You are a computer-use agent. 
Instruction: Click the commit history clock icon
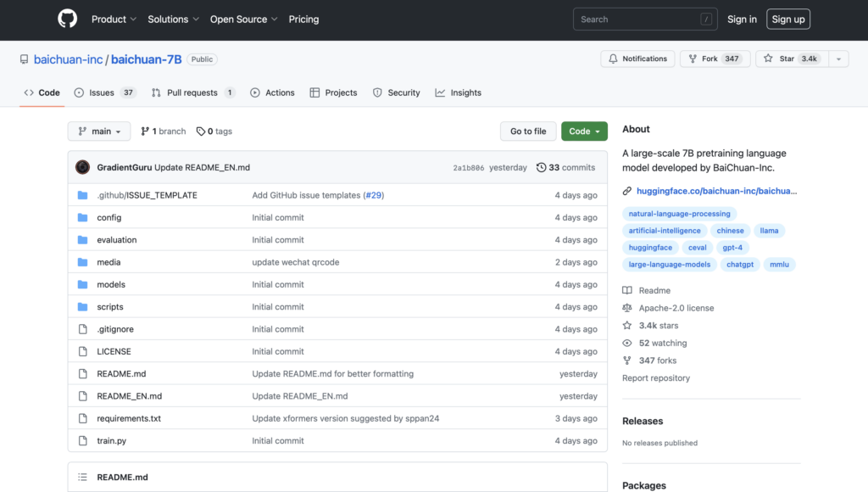pyautogui.click(x=541, y=167)
